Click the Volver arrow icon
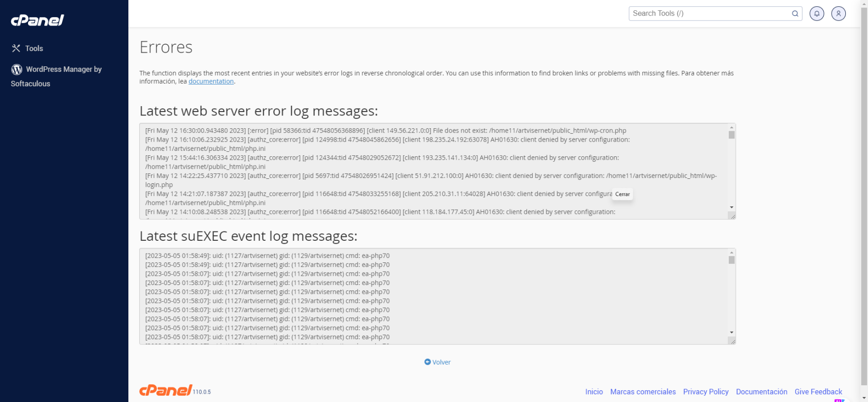This screenshot has height=402, width=868. (x=427, y=362)
